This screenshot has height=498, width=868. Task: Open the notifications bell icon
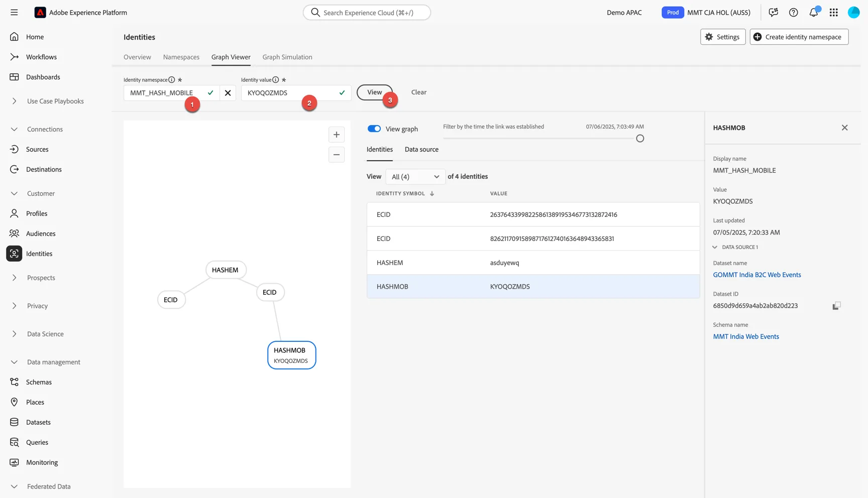point(814,13)
